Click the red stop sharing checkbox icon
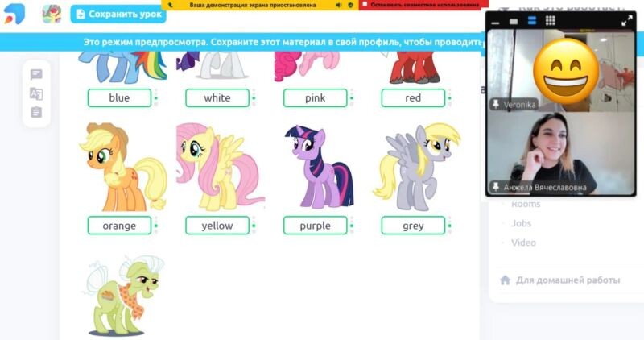 [x=365, y=5]
